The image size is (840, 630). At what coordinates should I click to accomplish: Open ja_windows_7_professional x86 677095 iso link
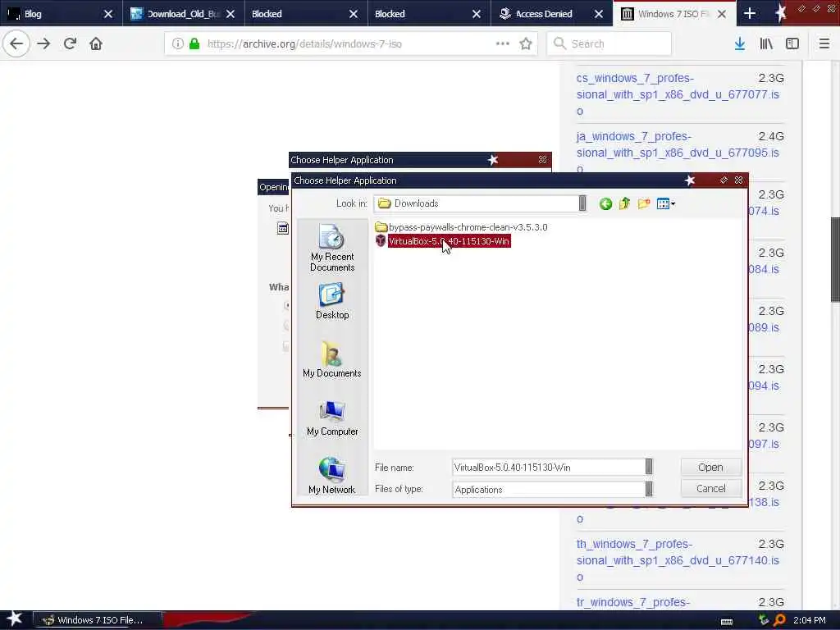click(678, 153)
